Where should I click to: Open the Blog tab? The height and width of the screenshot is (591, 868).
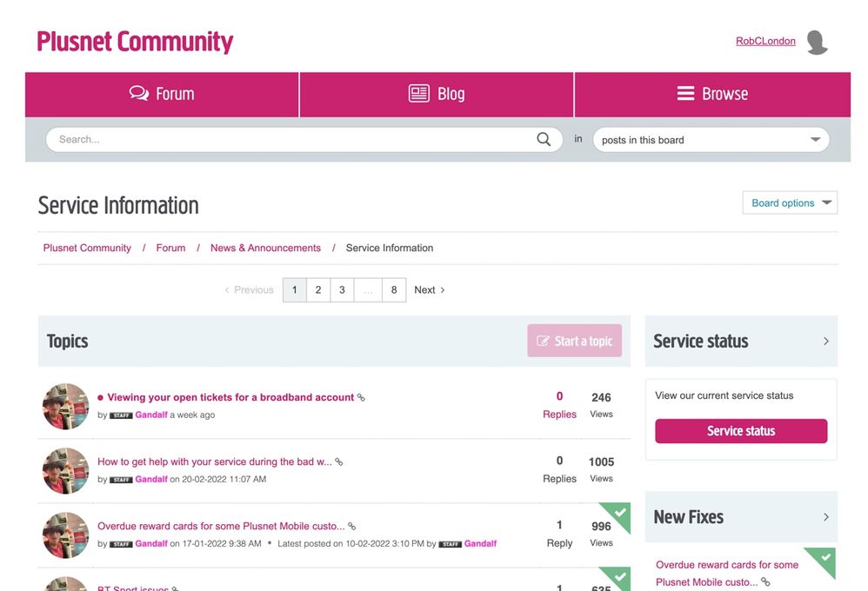[437, 94]
